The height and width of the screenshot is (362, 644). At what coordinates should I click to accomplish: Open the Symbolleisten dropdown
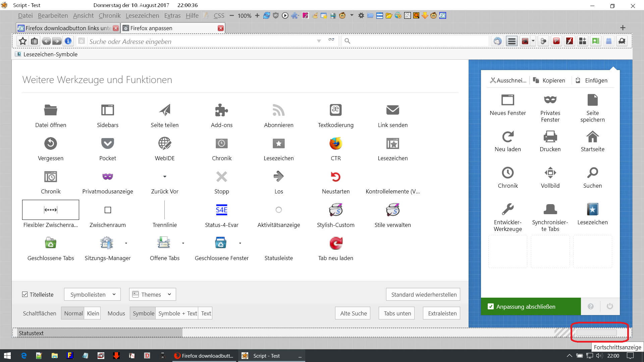click(92, 294)
